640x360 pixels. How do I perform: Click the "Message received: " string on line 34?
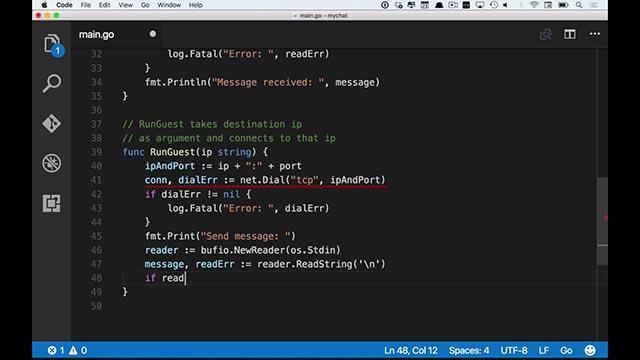click(268, 82)
